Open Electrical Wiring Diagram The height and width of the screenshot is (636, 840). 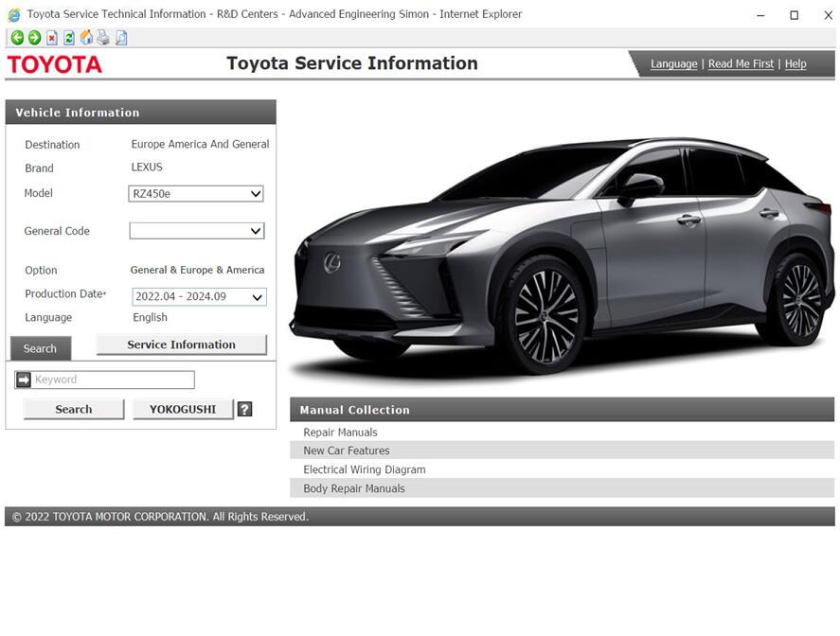[x=562, y=469]
